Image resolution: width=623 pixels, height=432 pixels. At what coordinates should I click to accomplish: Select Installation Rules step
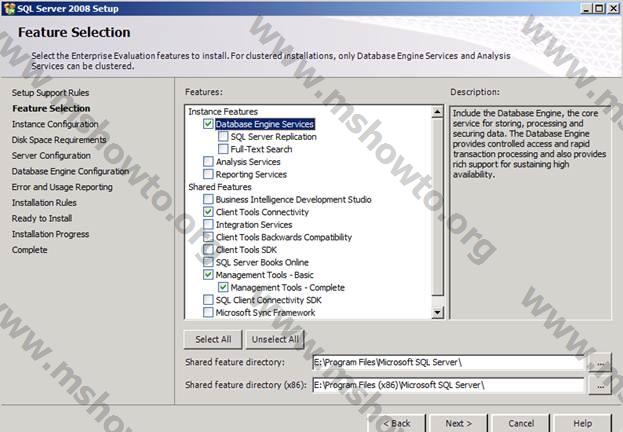click(x=44, y=203)
